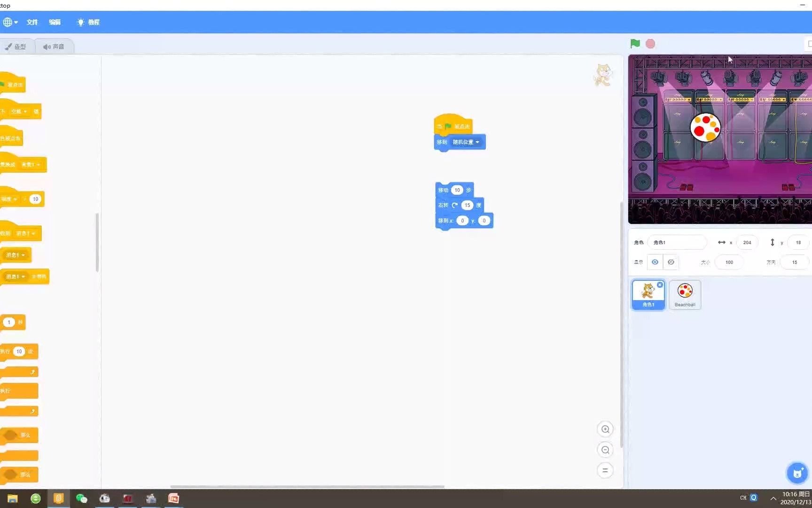812x508 pixels.
Task: Click the rotate-right icon in 右转 block
Action: [x=454, y=205]
